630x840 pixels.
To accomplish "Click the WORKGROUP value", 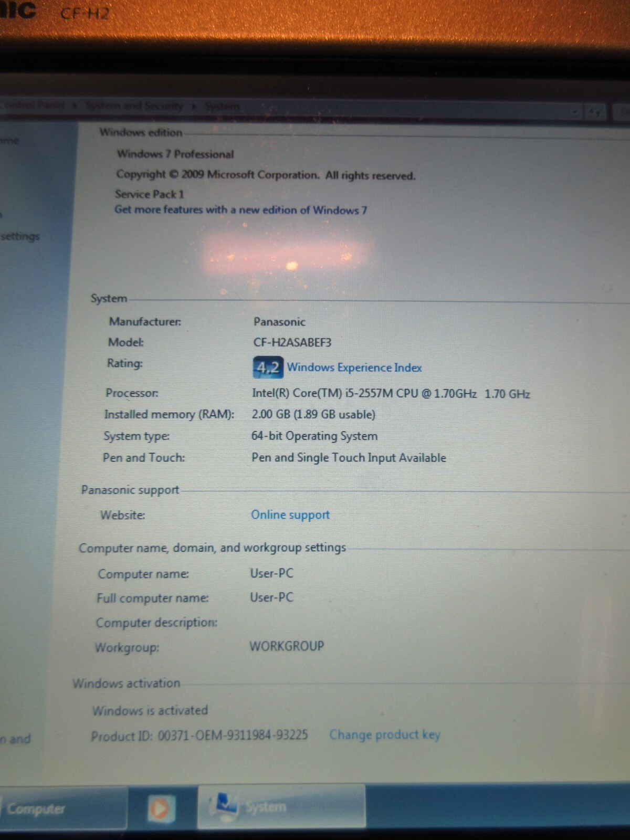I will pos(287,646).
